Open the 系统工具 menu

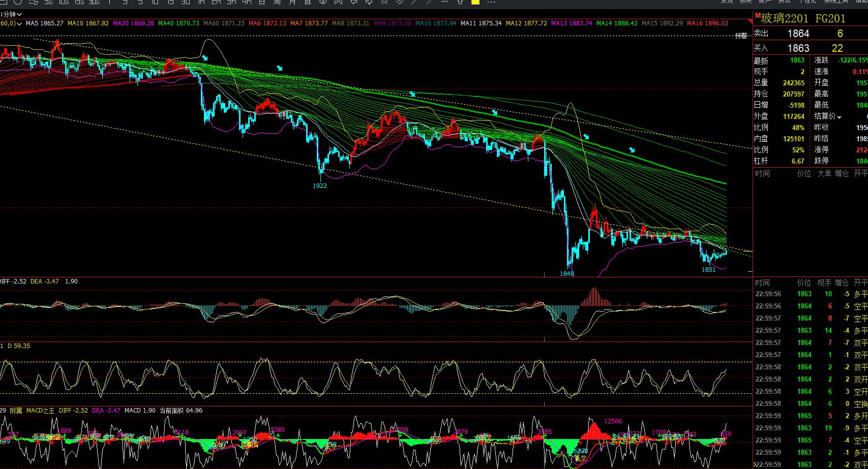pos(836,2)
